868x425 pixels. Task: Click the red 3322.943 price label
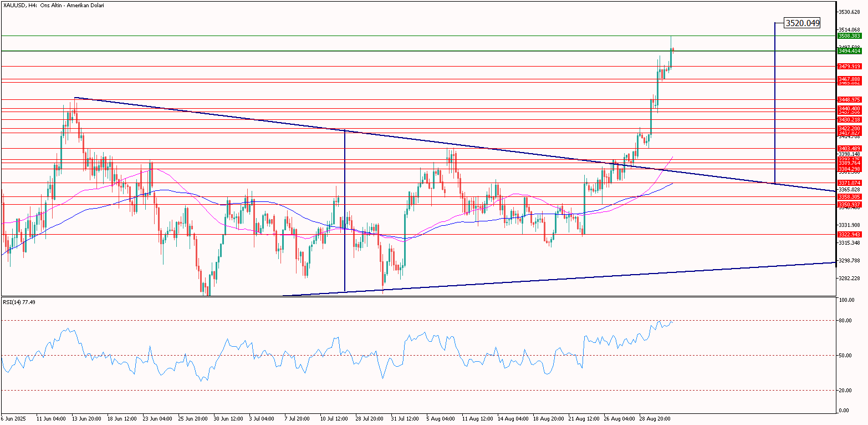point(849,234)
